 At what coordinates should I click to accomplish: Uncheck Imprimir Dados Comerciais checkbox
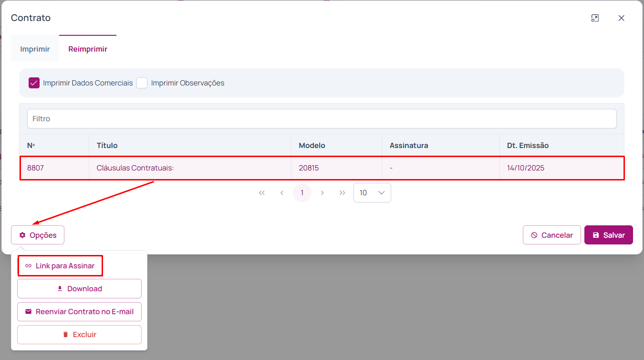(x=34, y=83)
